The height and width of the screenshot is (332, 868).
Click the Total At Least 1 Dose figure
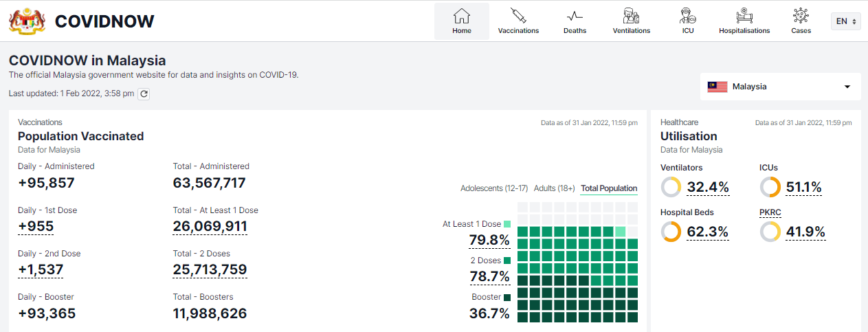[210, 226]
